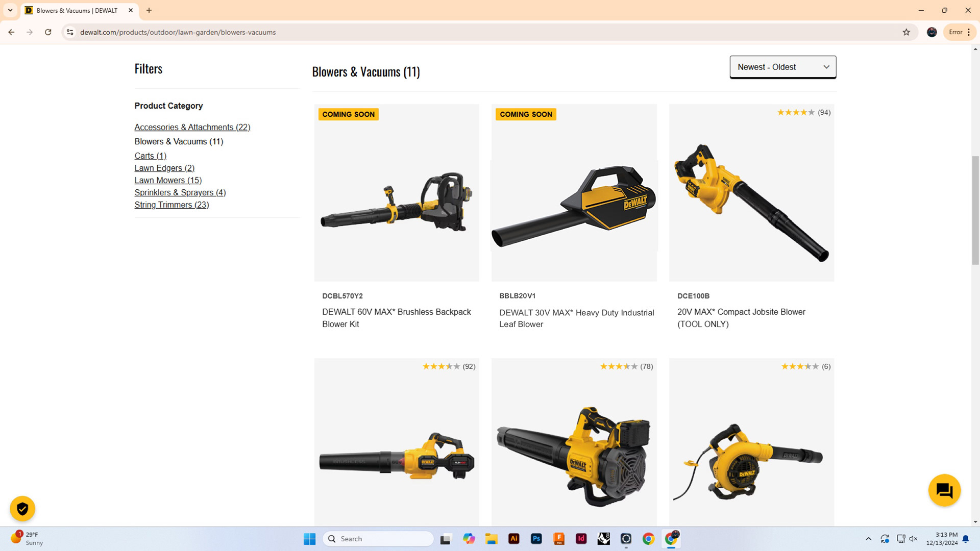Launch Adobe Illustrator from taskbar
This screenshot has width=980, height=551.
click(513, 539)
